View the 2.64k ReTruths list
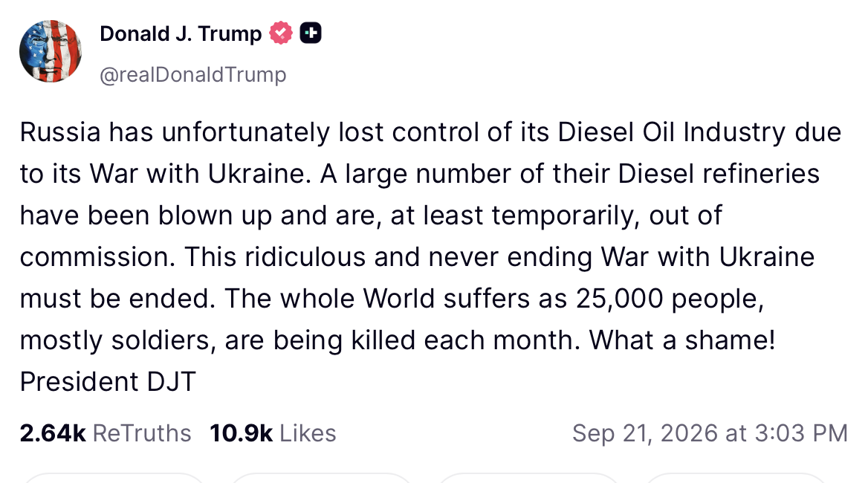Screen dimensions: 868x483 tap(106, 433)
